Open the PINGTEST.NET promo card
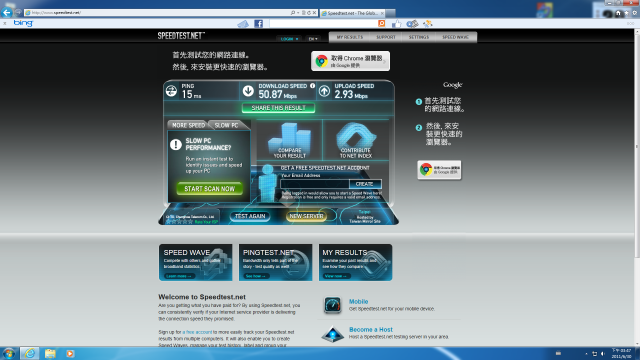640x360 pixels. 276,262
